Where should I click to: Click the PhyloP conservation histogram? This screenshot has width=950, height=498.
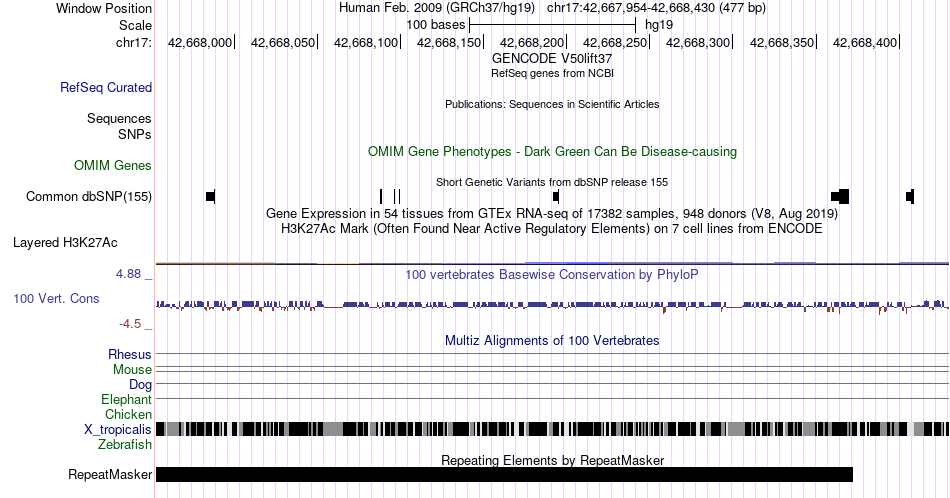point(552,305)
